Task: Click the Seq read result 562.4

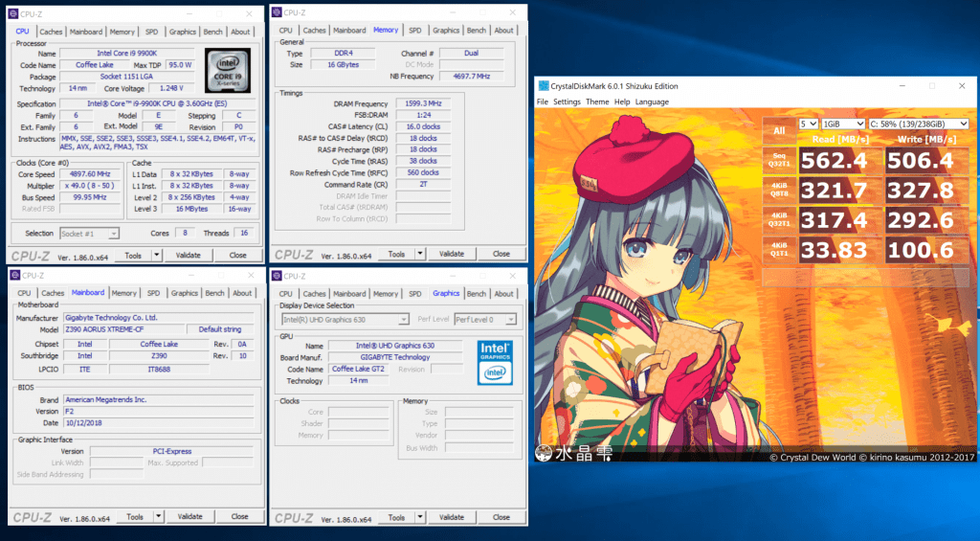Action: (840, 160)
